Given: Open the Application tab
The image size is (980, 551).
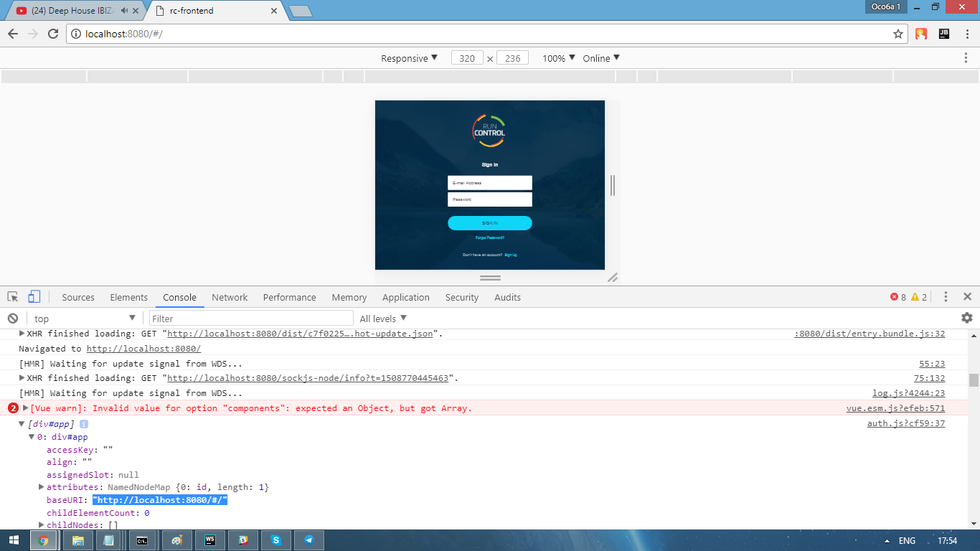Looking at the screenshot, I should pyautogui.click(x=406, y=297).
